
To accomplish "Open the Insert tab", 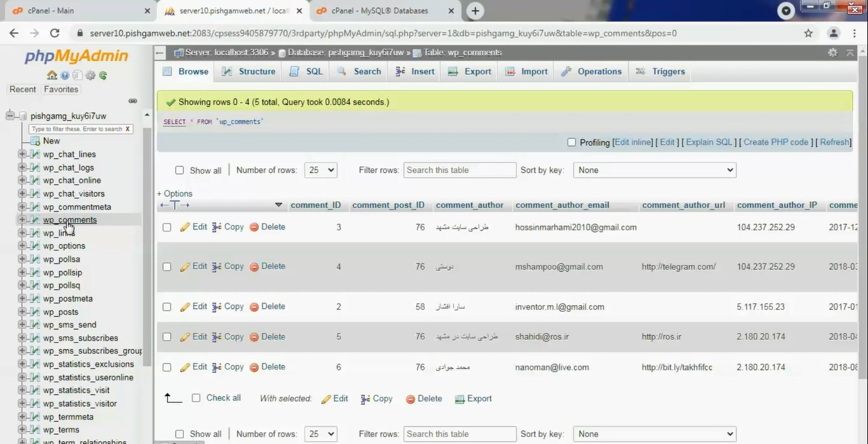I will tap(416, 71).
